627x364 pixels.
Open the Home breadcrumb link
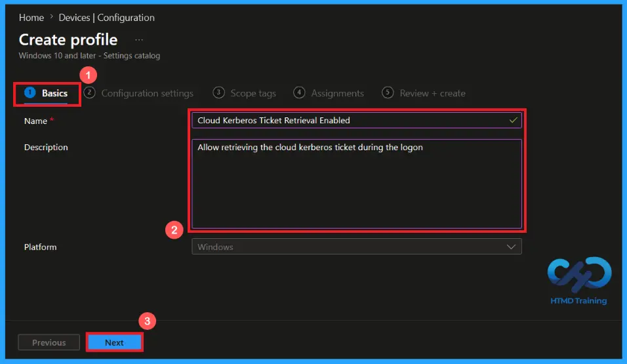point(31,18)
